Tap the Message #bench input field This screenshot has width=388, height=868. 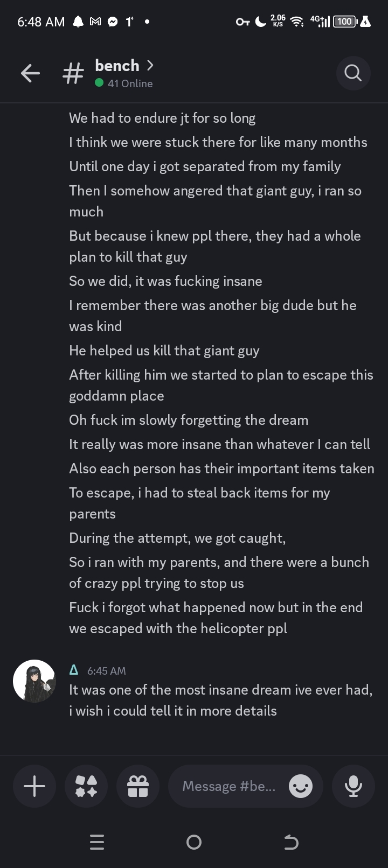(229, 786)
